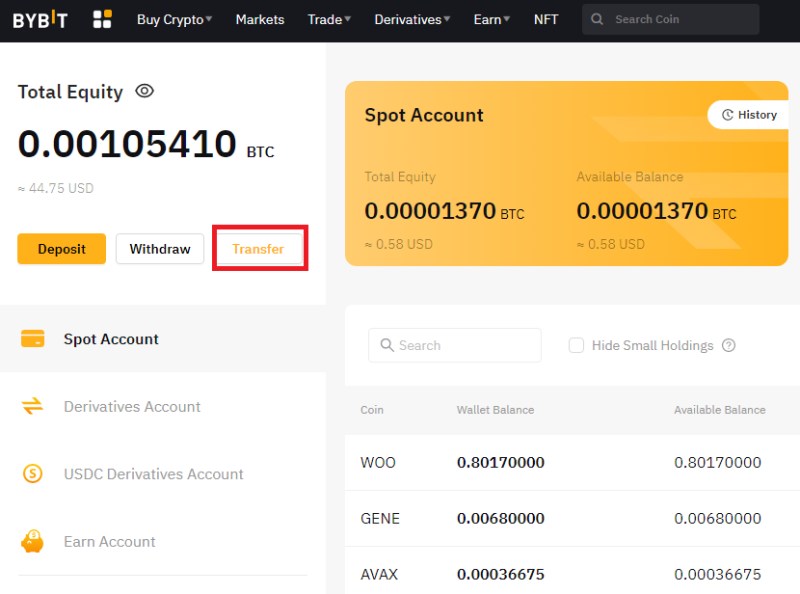Click the Coin column header
The height and width of the screenshot is (594, 800).
tap(372, 410)
